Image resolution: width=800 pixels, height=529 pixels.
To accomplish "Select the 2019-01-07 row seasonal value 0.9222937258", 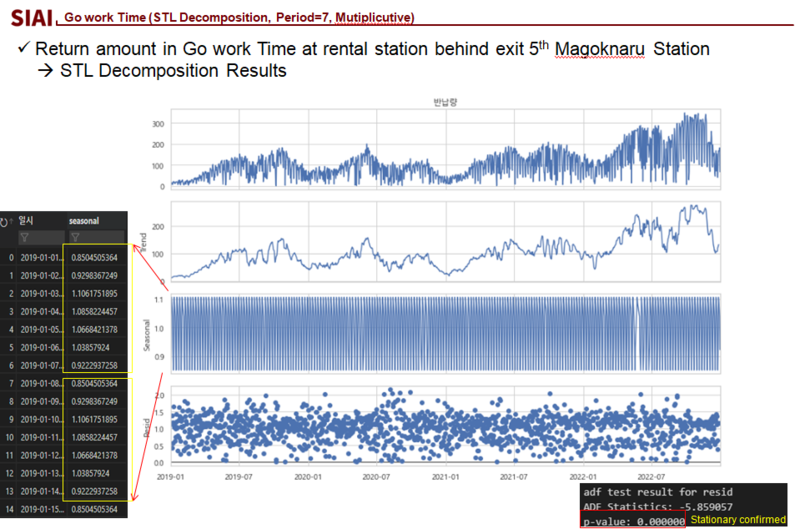I will pos(96,365).
